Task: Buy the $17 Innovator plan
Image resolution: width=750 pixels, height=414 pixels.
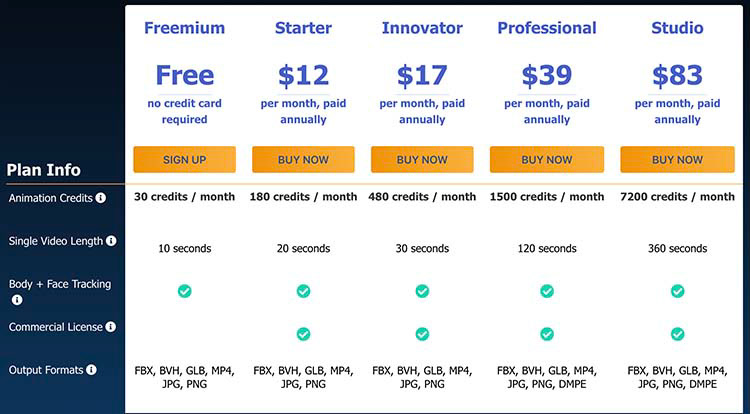Action: (422, 160)
